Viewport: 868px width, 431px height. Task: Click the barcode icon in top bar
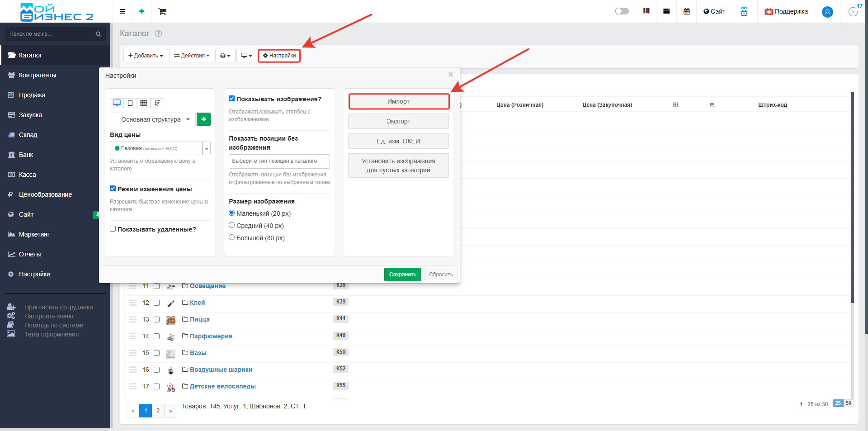pos(646,11)
